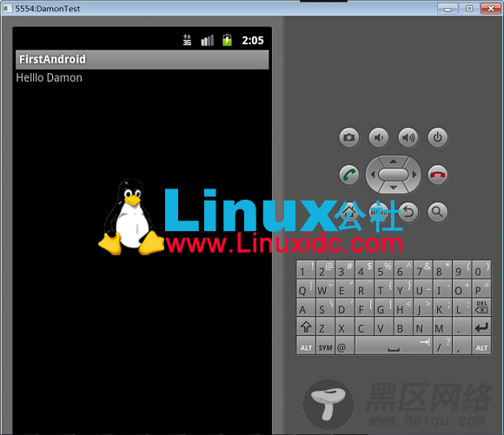The height and width of the screenshot is (435, 504).
Task: Click the @ key on keyboard
Action: pos(345,346)
